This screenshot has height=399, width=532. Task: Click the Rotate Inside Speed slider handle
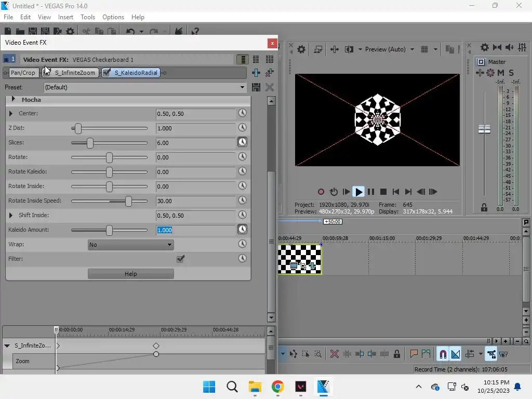(x=128, y=201)
